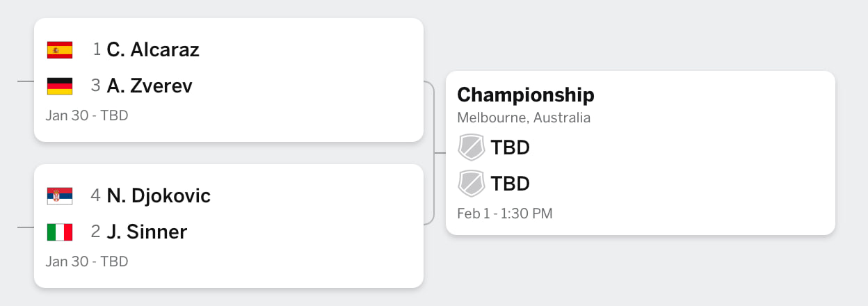
Task: Click the Championship heading
Action: pos(525,95)
